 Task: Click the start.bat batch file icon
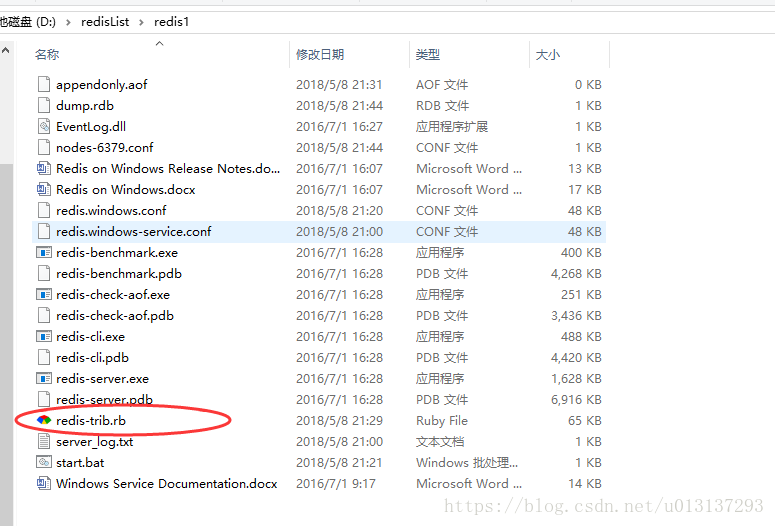pos(44,462)
